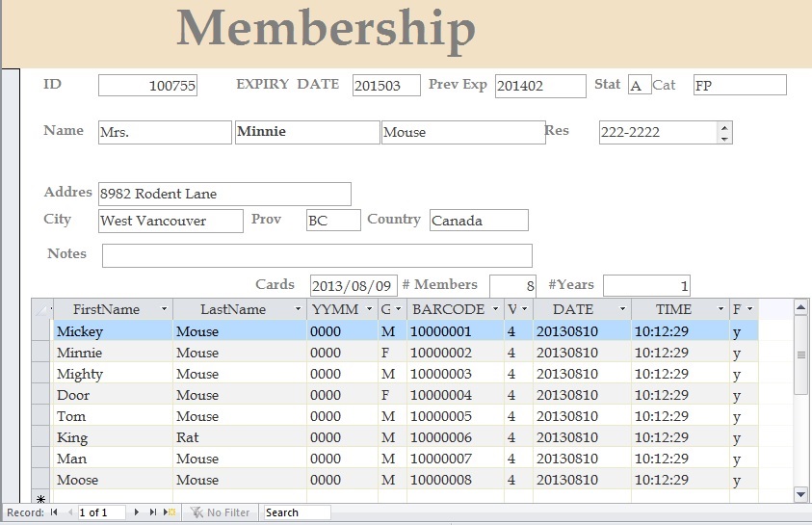Click the subform vertical scrollbar thumb
This screenshot has height=525, width=812.
800,355
